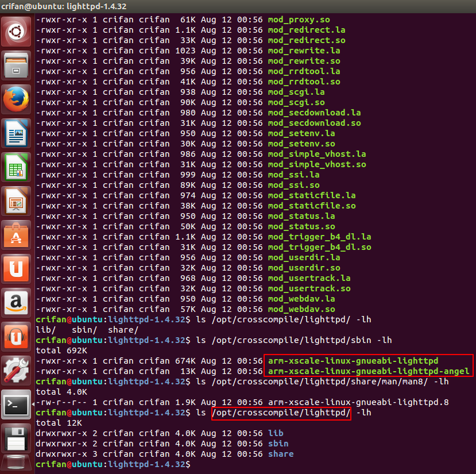Click the mod_simple_vhost.so filename
The image size is (476, 474).
pyautogui.click(x=317, y=164)
